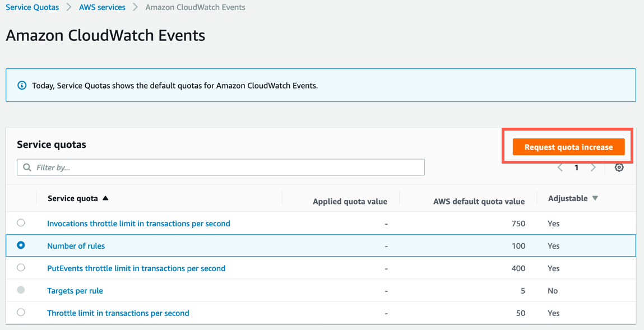Screen dimensions: 644x330
Task: Click the default quotas info banner text
Action: tap(175, 86)
